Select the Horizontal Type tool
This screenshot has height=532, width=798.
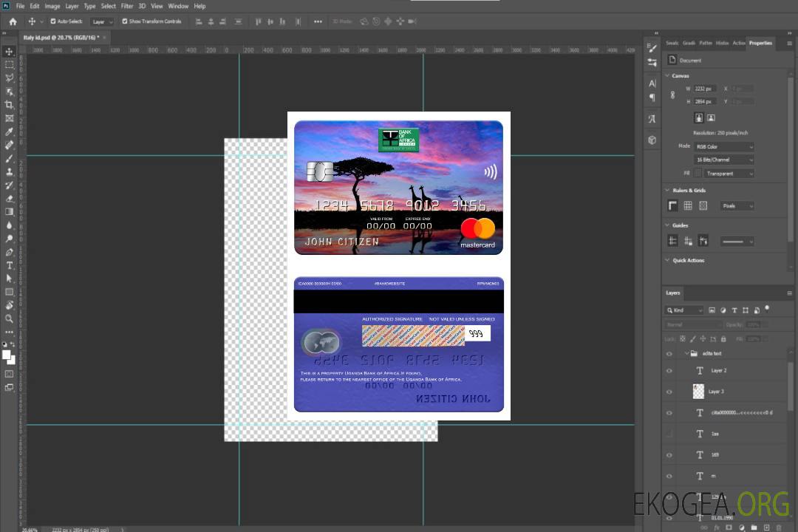(x=10, y=265)
